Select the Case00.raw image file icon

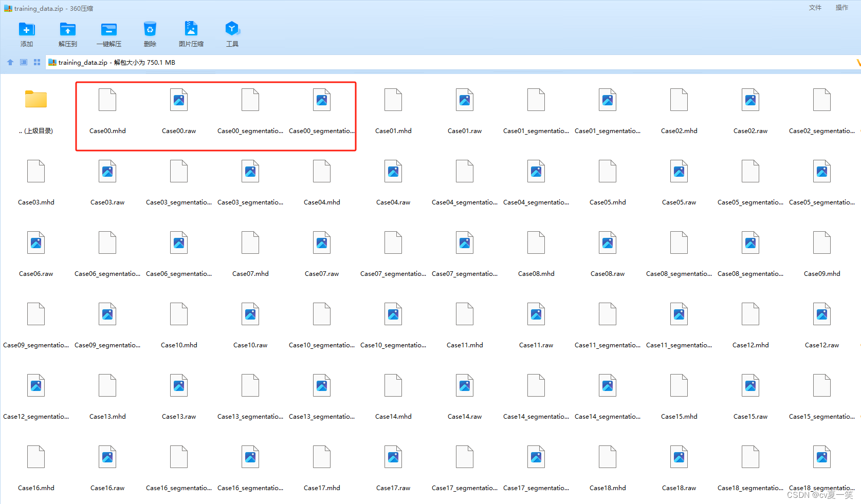click(x=179, y=100)
